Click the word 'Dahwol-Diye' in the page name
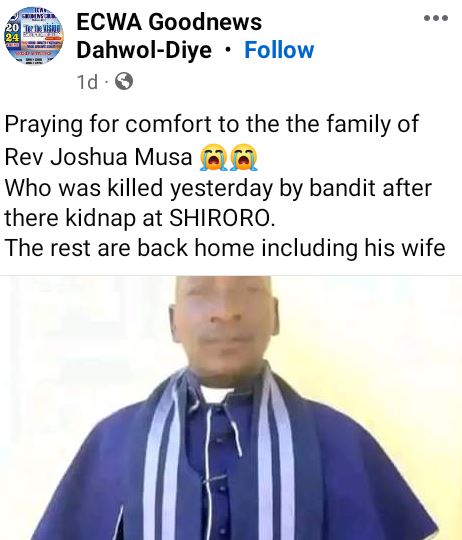Viewport: 462px width, 540px height. tap(144, 50)
